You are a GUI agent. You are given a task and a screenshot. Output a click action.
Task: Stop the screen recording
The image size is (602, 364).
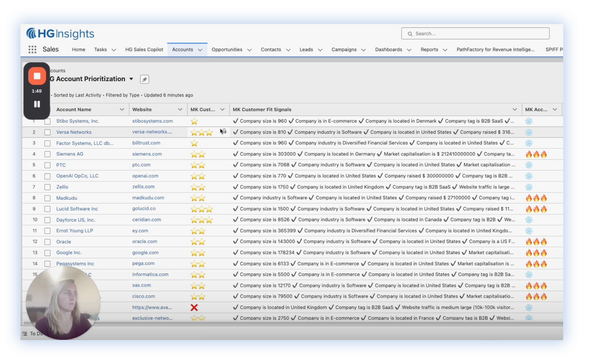37,76
